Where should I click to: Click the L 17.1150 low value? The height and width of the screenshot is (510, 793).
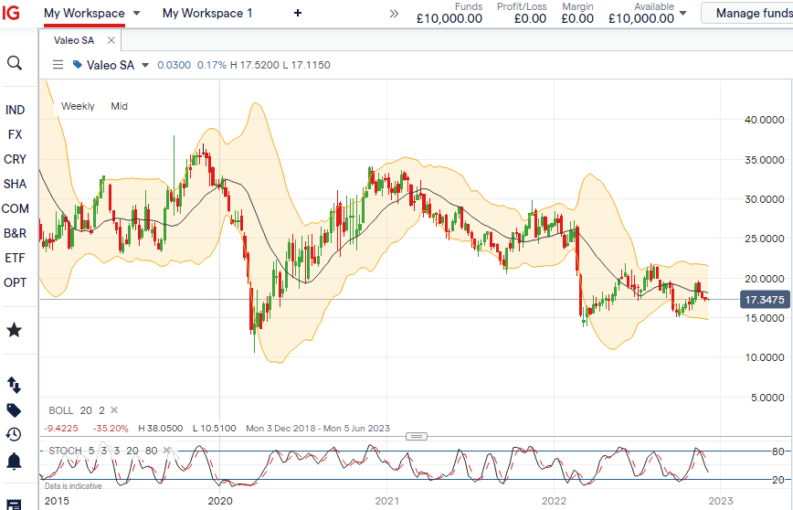(306, 65)
